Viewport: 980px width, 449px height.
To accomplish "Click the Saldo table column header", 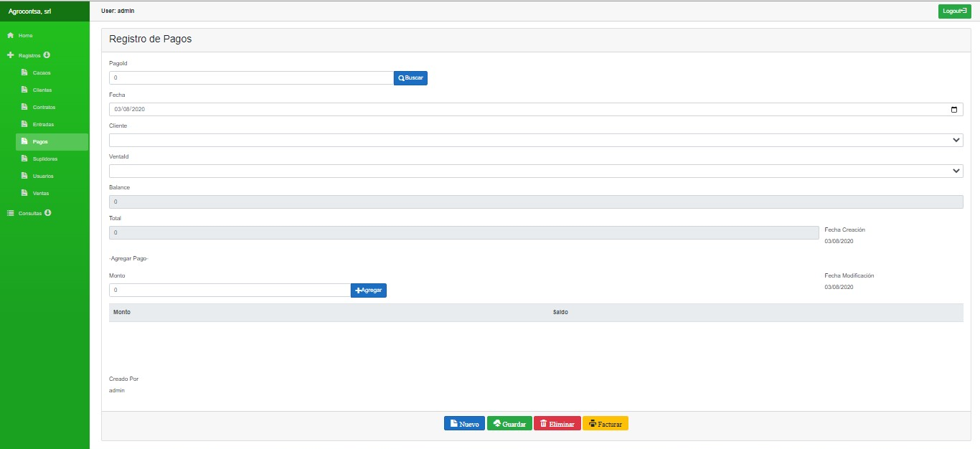I will [560, 313].
